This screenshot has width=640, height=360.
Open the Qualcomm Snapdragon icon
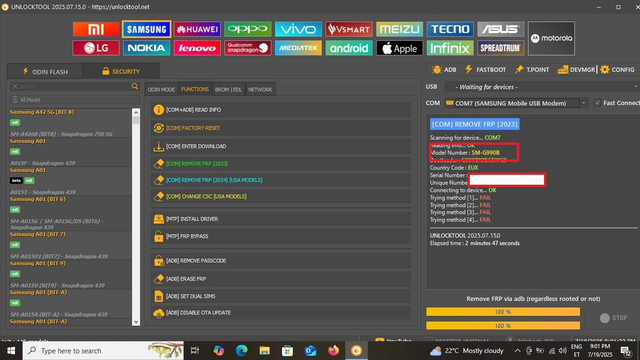248,48
